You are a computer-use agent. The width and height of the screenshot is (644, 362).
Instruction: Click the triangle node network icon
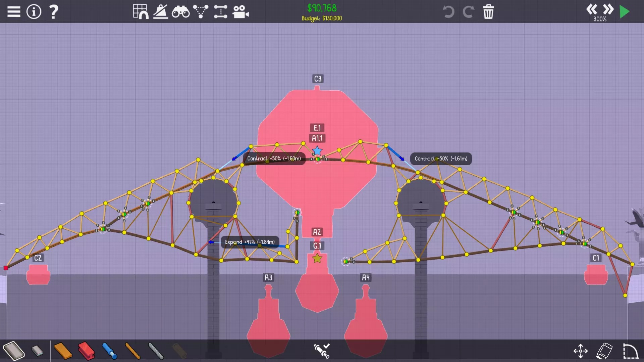coord(201,12)
